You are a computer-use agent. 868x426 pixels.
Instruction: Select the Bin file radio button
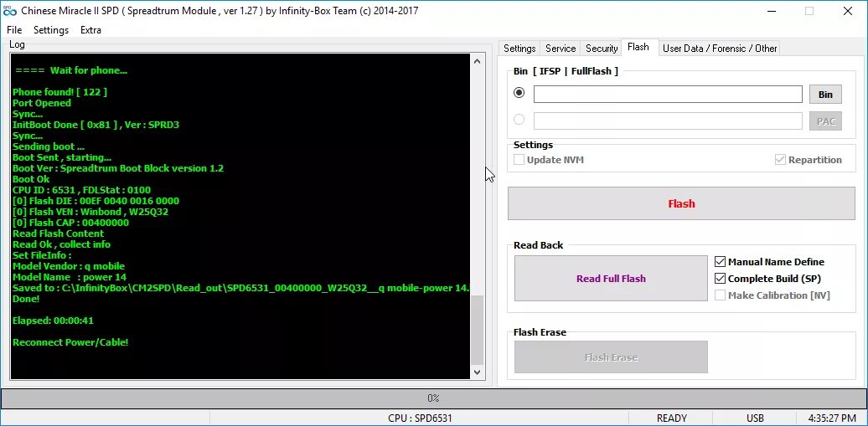point(519,93)
